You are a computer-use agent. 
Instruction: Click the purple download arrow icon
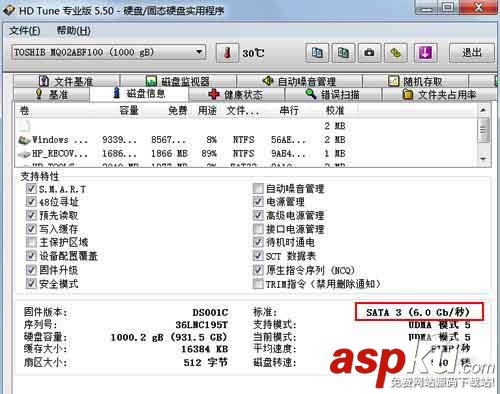[425, 53]
